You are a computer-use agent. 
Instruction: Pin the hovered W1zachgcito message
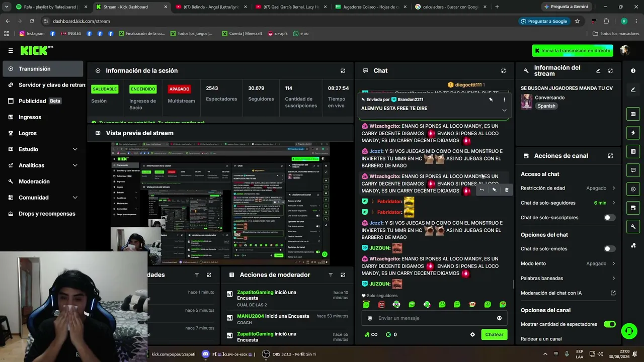tap(494, 190)
